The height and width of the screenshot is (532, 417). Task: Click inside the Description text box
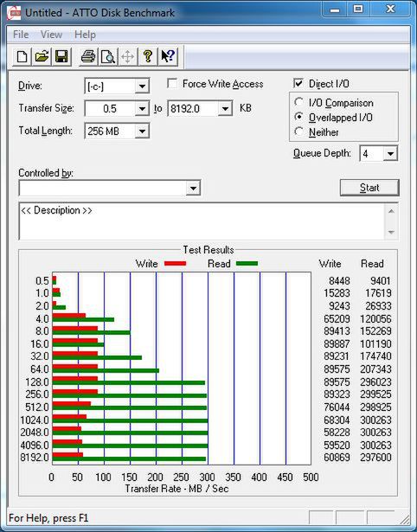[202, 221]
